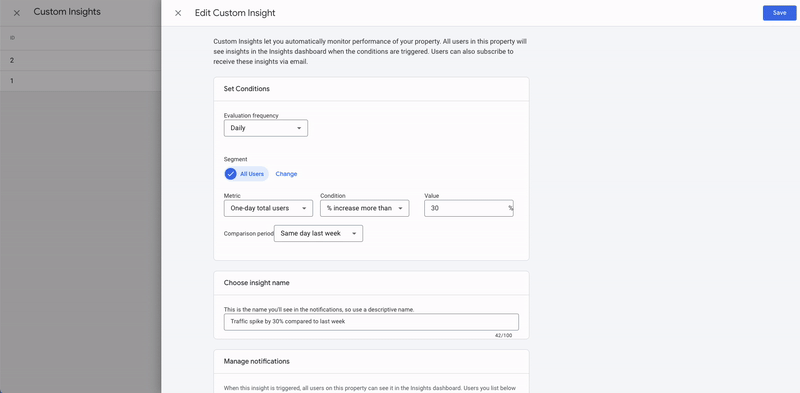Image resolution: width=800 pixels, height=393 pixels.
Task: Open the Metric dropdown
Action: pyautogui.click(x=268, y=208)
